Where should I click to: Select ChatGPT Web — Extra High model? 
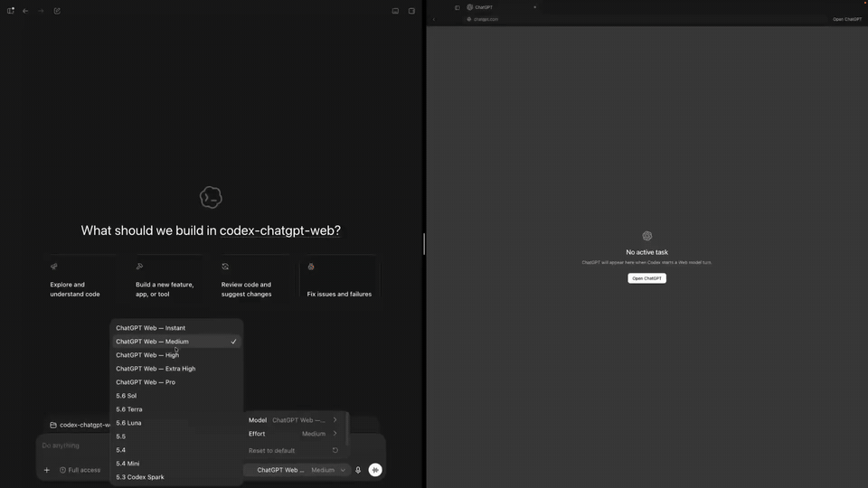point(176,369)
